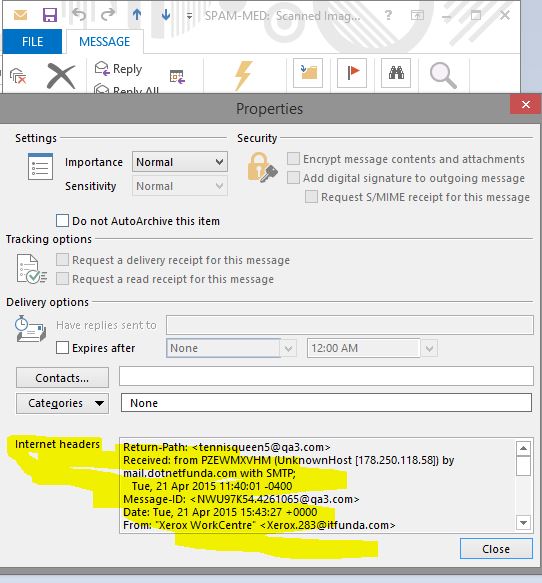Open the FILE tab
This screenshot has height=583, width=542.
coord(32,42)
